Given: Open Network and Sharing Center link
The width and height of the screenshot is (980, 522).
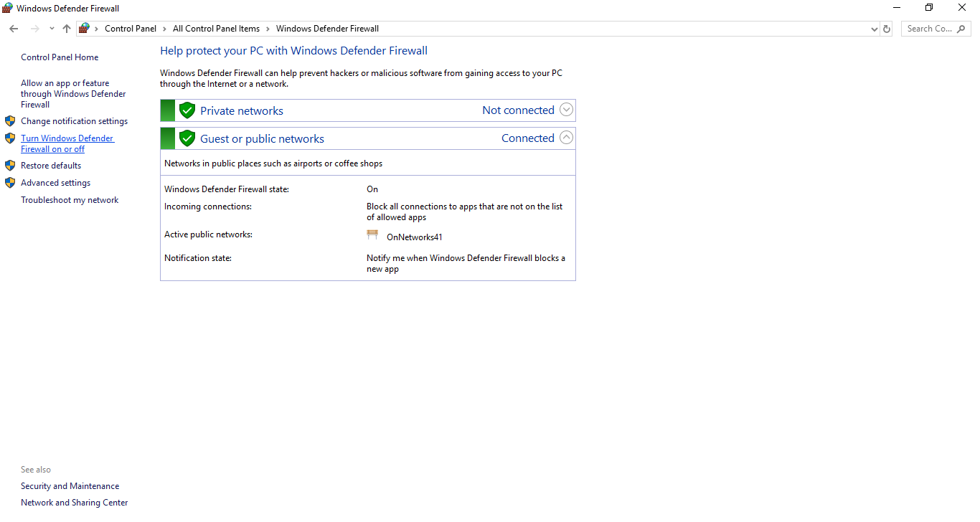Looking at the screenshot, I should (74, 503).
